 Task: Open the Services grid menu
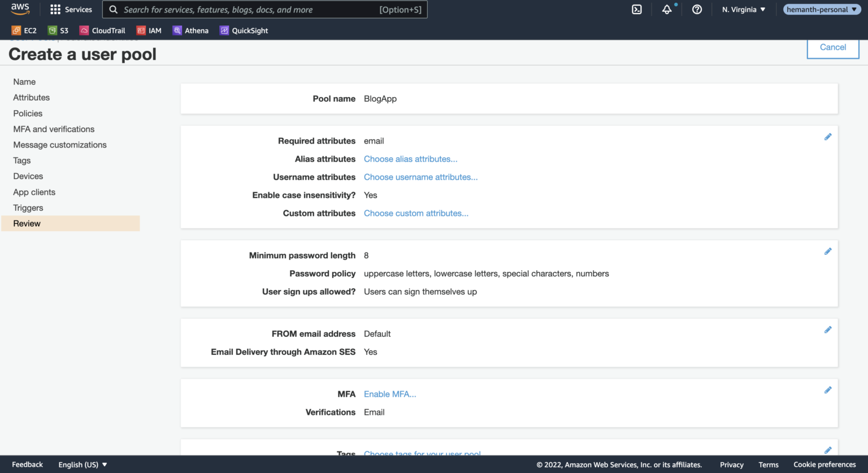point(71,9)
